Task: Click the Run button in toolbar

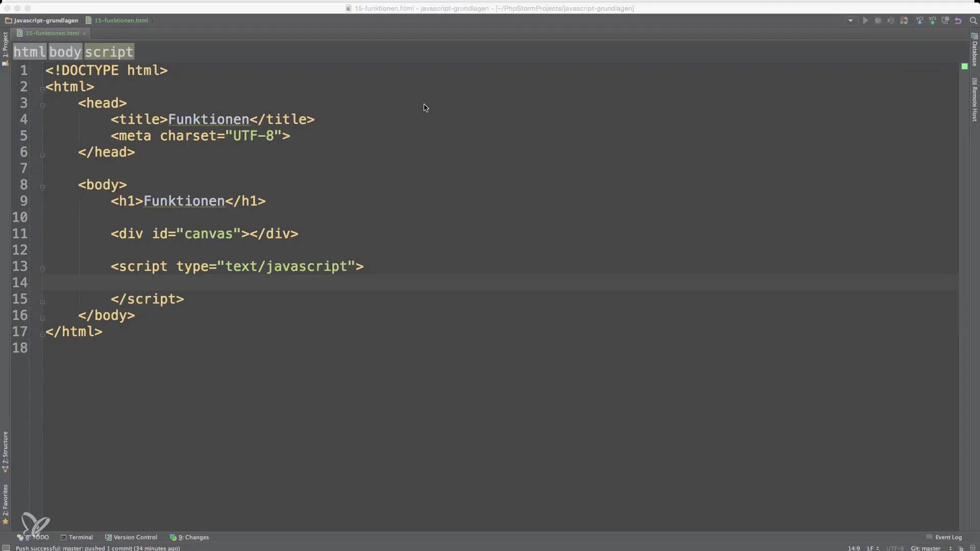Action: pyautogui.click(x=865, y=21)
